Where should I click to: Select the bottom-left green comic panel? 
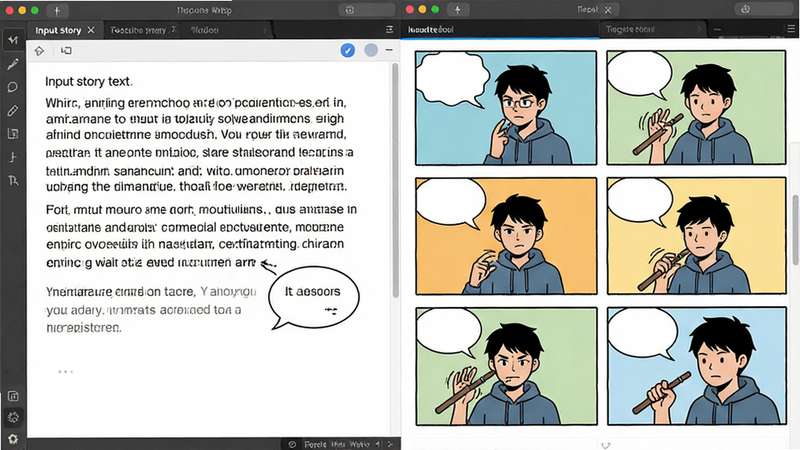[506, 366]
